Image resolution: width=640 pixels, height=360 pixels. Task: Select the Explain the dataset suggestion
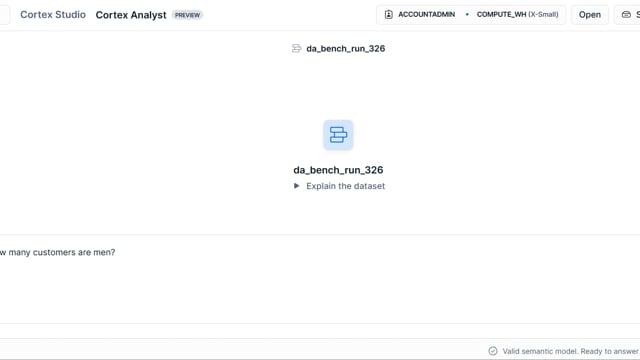coord(346,186)
